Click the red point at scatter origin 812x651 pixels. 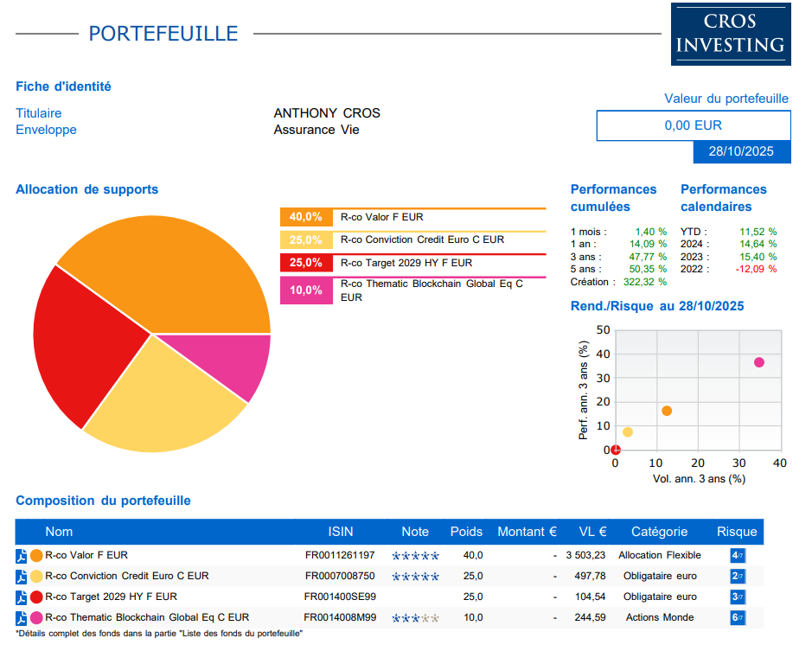click(x=615, y=450)
